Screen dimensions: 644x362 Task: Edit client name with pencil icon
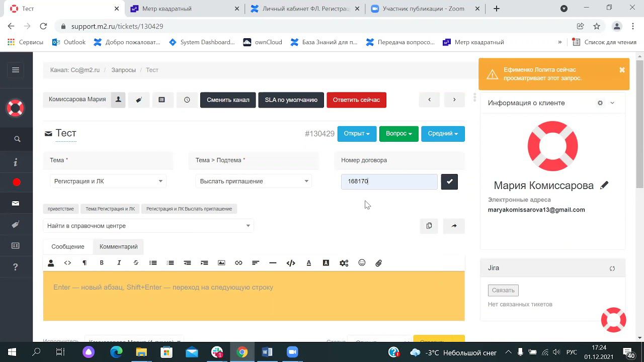[x=604, y=186]
